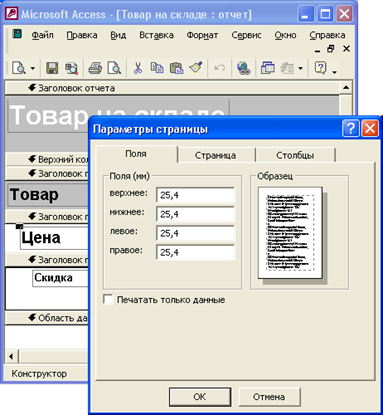The image size is (383, 415).
Task: Open the Формат menu
Action: coord(202,35)
